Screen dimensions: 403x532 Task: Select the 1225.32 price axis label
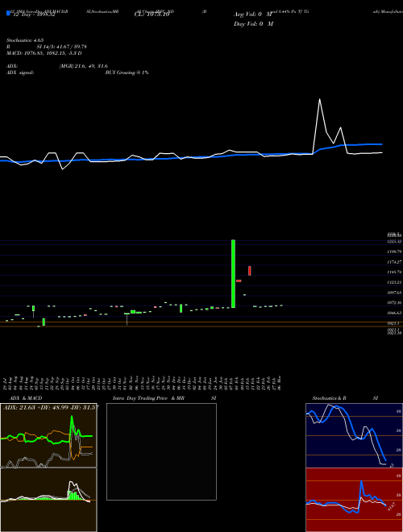point(395,242)
